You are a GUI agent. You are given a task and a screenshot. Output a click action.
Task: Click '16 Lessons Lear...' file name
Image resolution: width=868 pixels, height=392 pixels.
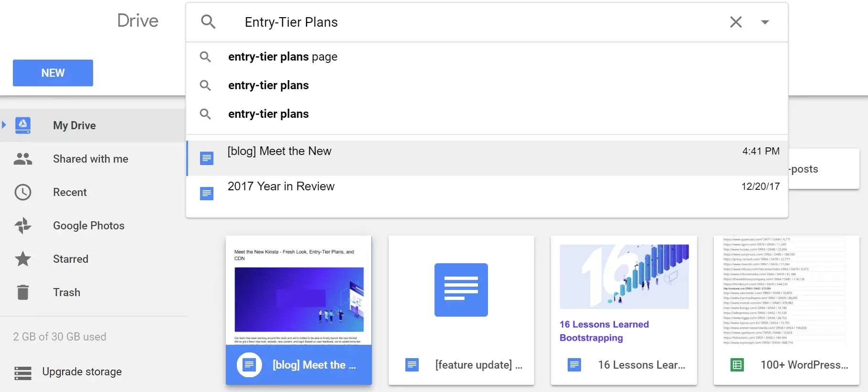point(642,365)
